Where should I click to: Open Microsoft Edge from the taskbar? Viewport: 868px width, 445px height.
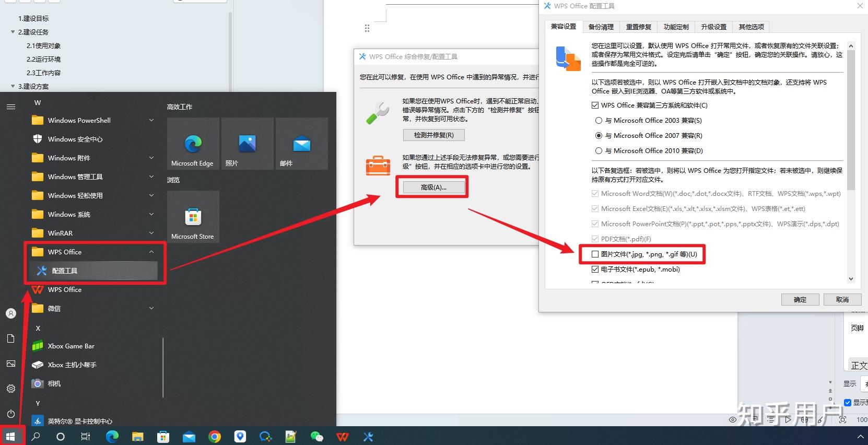[x=112, y=436]
